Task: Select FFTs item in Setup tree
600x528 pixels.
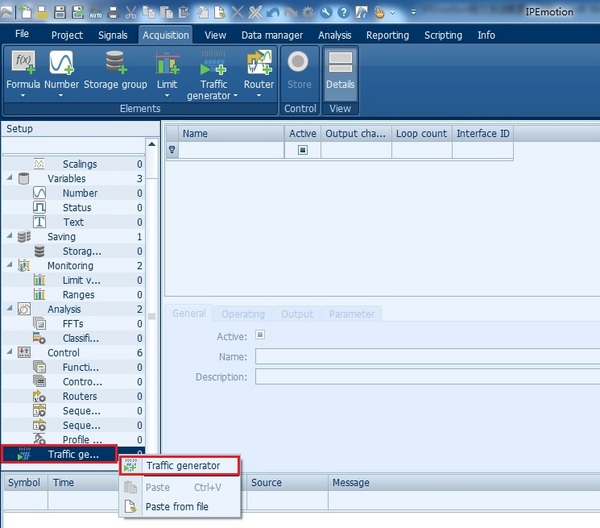Action: (73, 324)
